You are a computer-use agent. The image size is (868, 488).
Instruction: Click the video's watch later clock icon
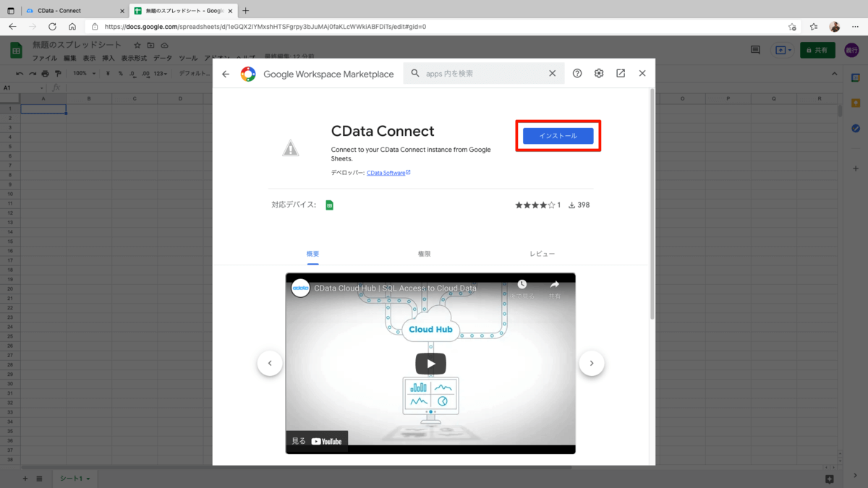click(x=522, y=285)
